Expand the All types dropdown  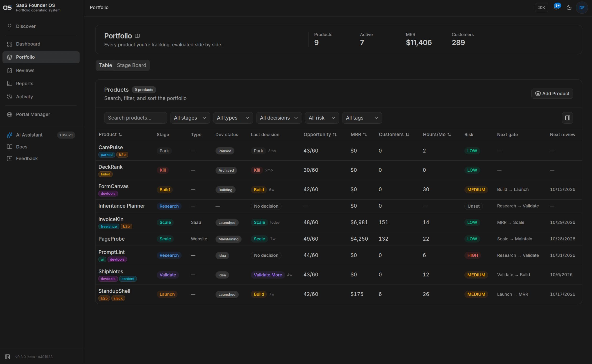coord(233,118)
